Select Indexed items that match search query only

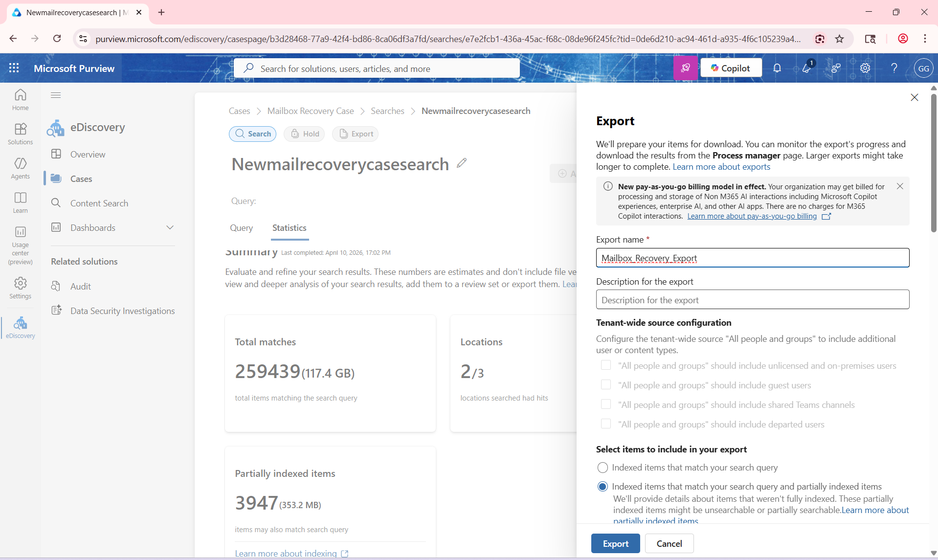point(603,468)
